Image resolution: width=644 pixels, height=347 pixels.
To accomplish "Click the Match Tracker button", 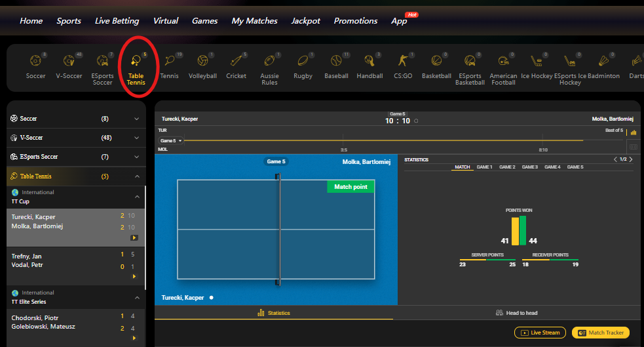I will tap(600, 333).
